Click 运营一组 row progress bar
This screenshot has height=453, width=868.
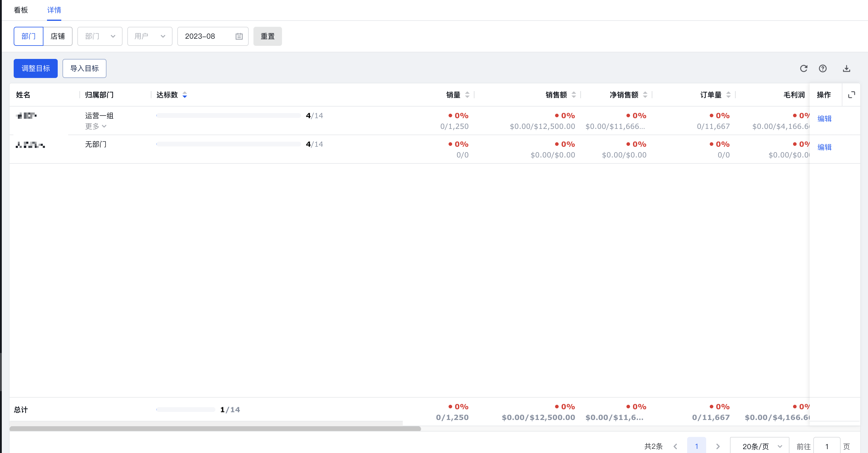pyautogui.click(x=228, y=115)
